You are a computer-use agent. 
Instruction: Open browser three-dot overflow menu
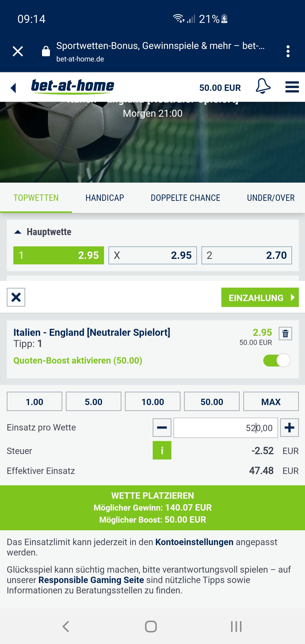(x=288, y=51)
